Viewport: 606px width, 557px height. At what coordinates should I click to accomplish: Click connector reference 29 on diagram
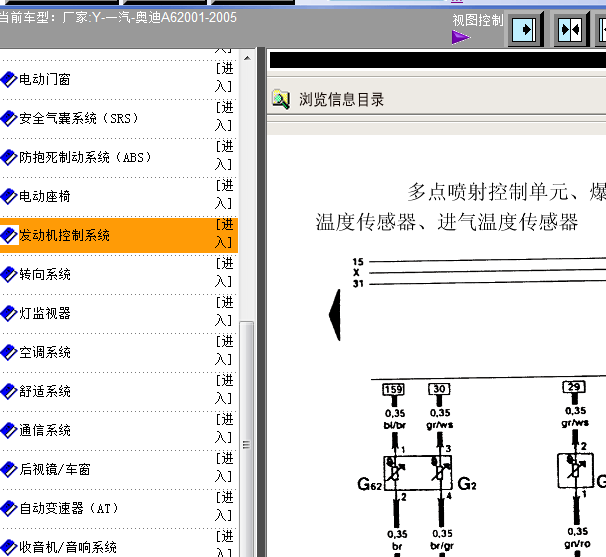pos(574,387)
